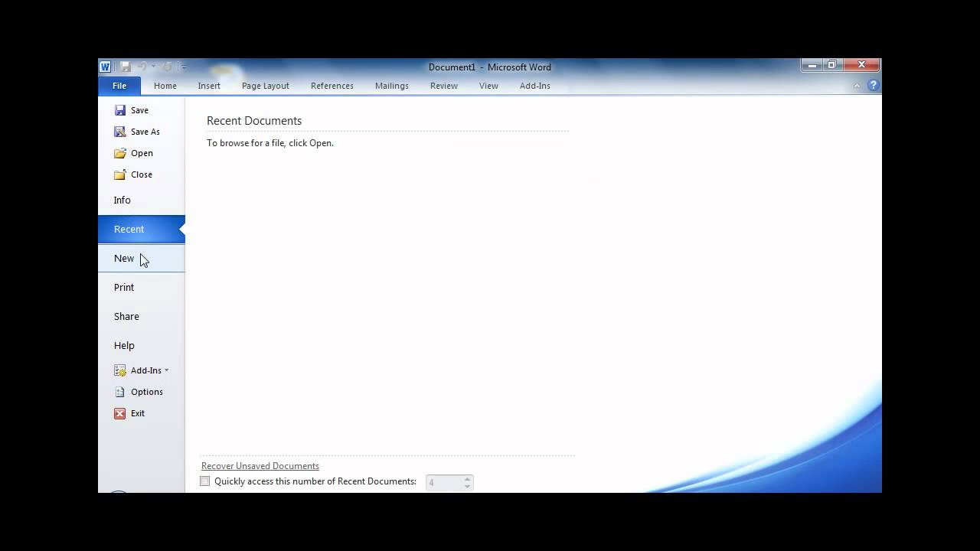This screenshot has height=551, width=980.
Task: Click the Open folder icon in sidebar
Action: point(120,153)
